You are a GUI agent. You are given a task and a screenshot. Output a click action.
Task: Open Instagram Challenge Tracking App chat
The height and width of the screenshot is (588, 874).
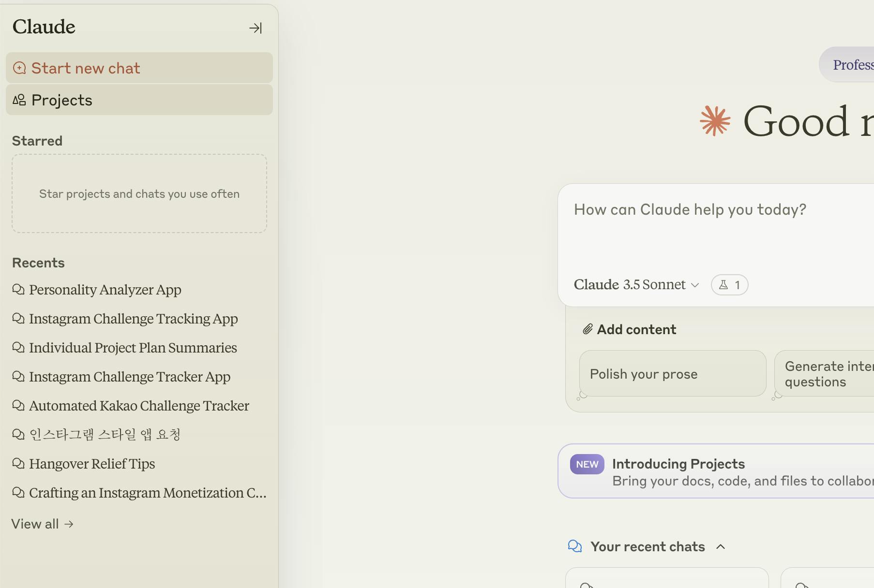pos(133,319)
